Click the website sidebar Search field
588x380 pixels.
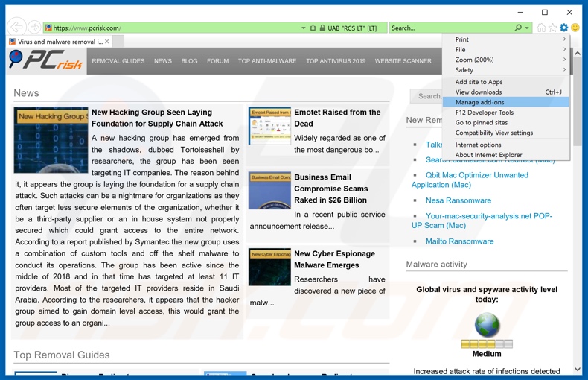pos(426,96)
